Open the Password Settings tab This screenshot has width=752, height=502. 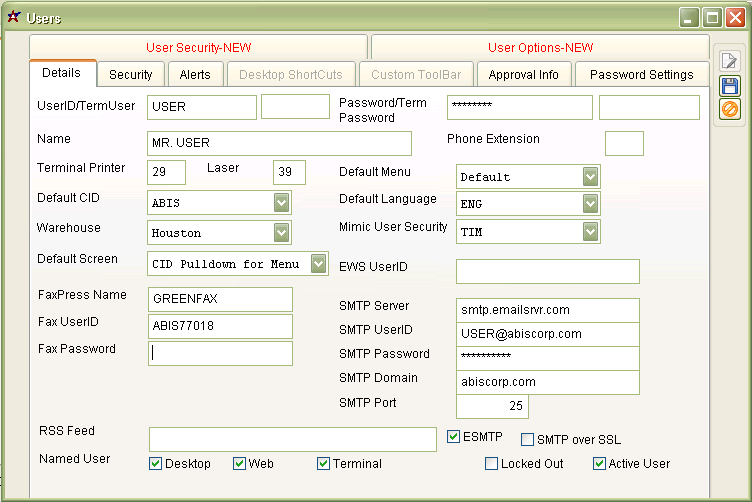pyautogui.click(x=641, y=75)
